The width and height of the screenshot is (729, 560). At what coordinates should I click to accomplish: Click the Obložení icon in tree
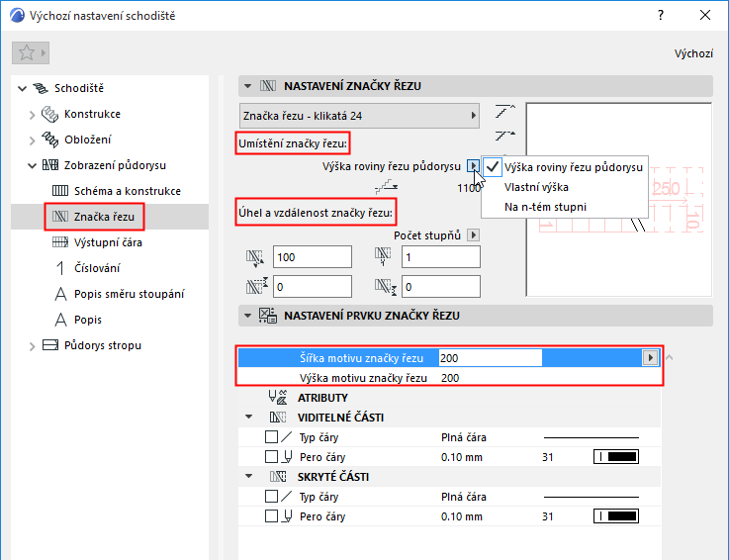coord(49,140)
